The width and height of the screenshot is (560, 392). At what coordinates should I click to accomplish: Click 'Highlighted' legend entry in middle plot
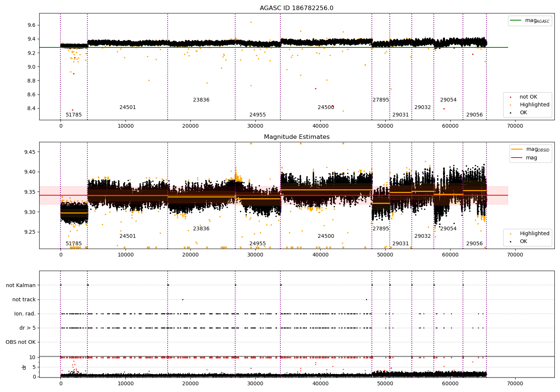[530, 234]
